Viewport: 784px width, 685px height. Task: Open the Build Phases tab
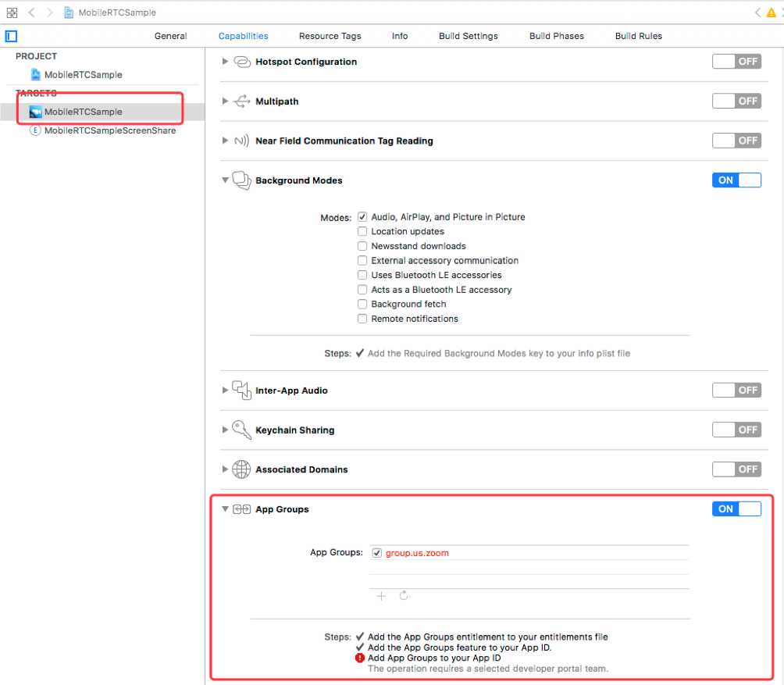click(557, 36)
